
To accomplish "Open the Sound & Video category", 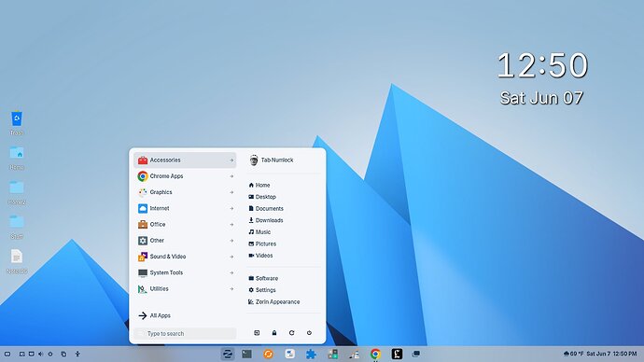I will [x=185, y=257].
